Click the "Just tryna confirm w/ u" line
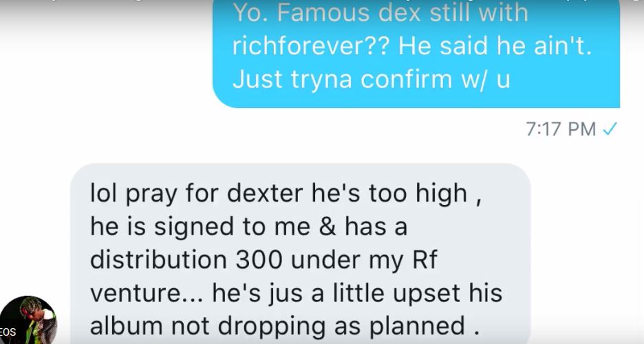 click(x=372, y=79)
